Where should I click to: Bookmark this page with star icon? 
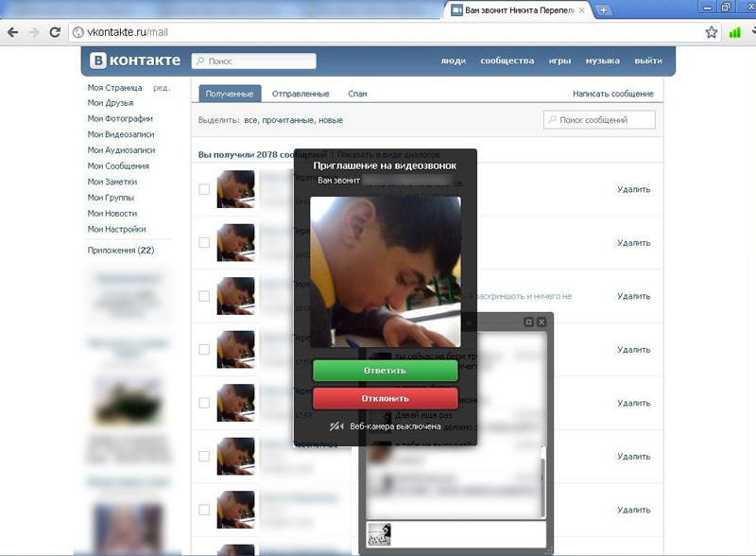(x=712, y=32)
